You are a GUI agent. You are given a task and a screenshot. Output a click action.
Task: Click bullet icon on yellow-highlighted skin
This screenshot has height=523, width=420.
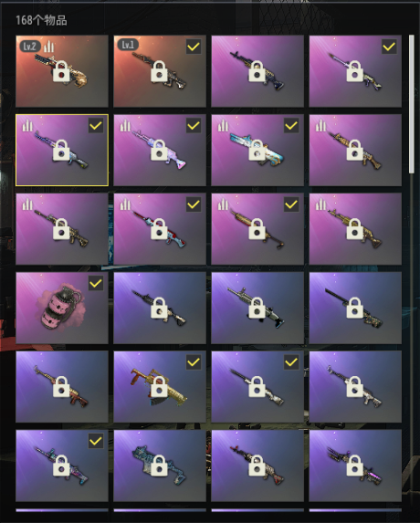[27, 126]
